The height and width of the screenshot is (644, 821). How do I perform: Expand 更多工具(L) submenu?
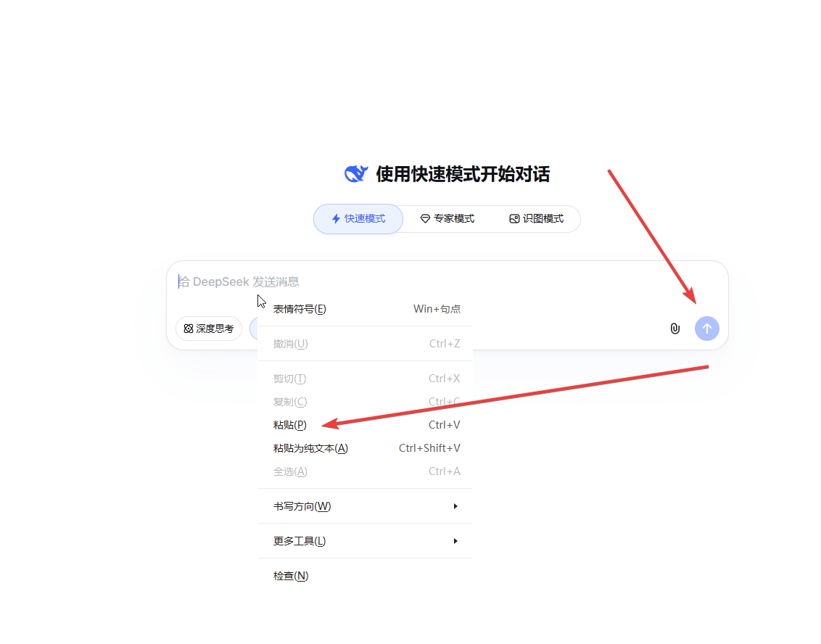(x=365, y=541)
